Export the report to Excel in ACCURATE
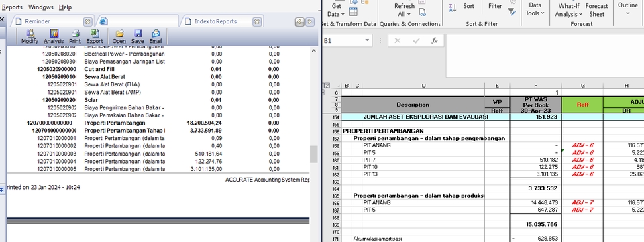644x242 pixels. click(x=95, y=36)
